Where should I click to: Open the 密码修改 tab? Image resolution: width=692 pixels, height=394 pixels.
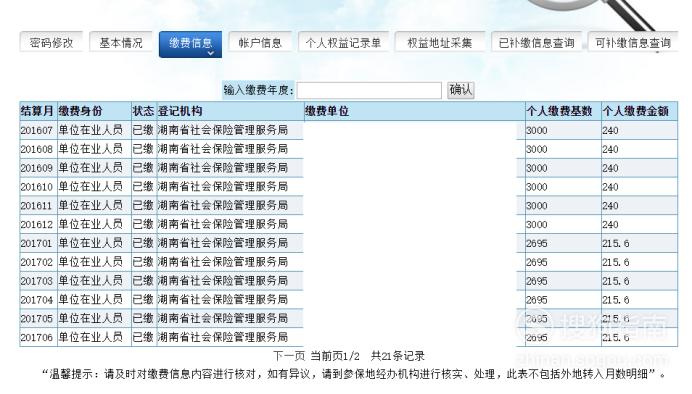51,43
